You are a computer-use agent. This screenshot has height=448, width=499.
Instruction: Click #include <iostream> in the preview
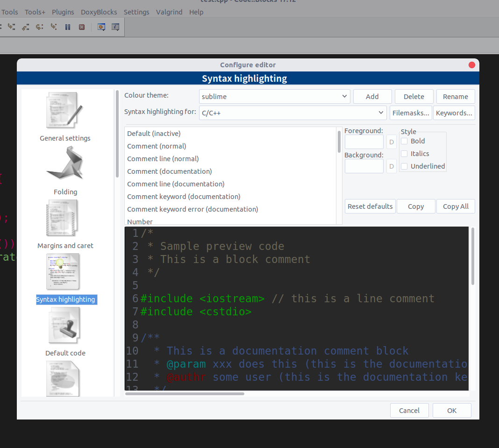[202, 299]
